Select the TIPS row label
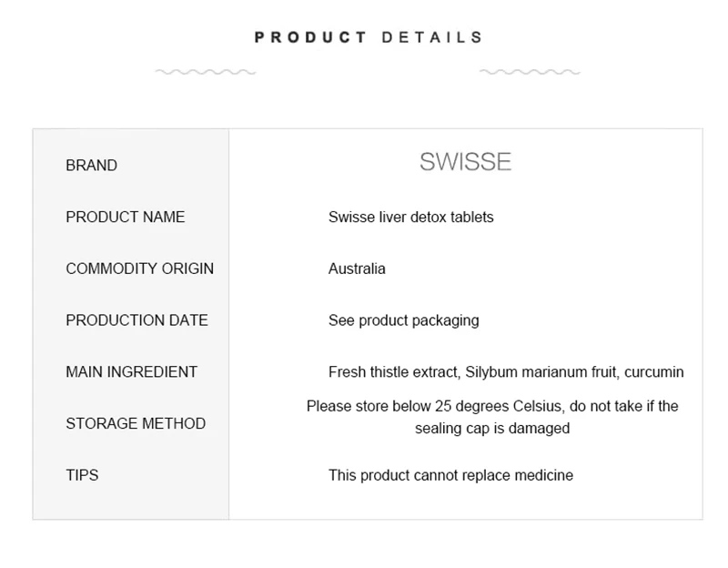 point(82,475)
